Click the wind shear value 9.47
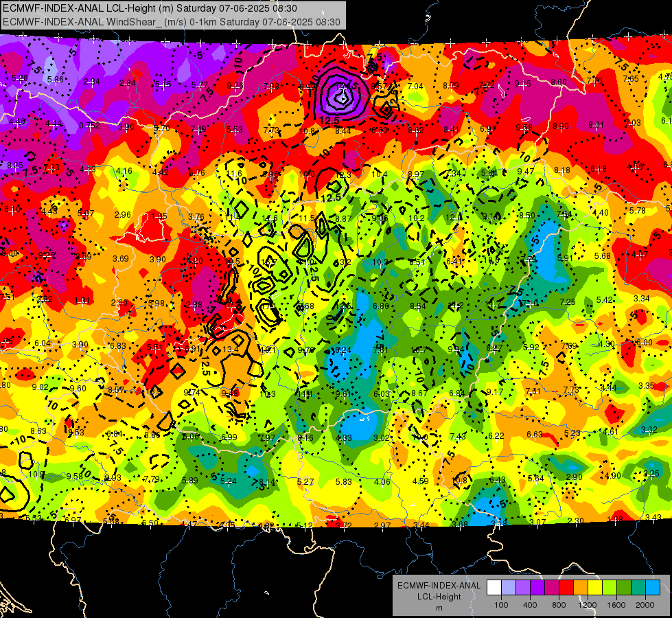This screenshot has width=672, height=618. (x=525, y=172)
